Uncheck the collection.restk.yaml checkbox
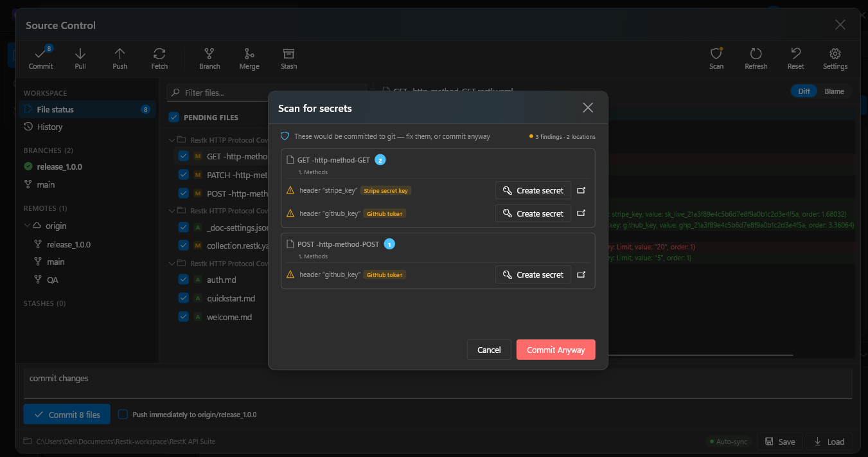Image resolution: width=868 pixels, height=457 pixels. coord(183,246)
